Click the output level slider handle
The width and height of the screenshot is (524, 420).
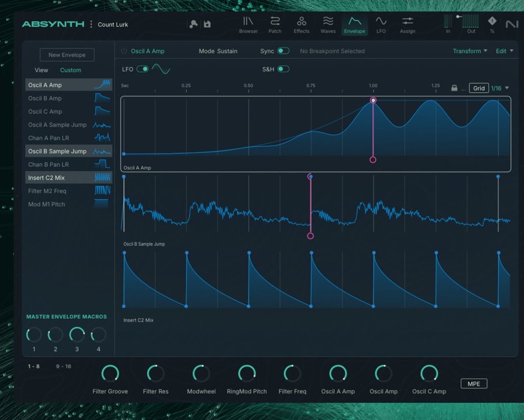[x=459, y=17]
